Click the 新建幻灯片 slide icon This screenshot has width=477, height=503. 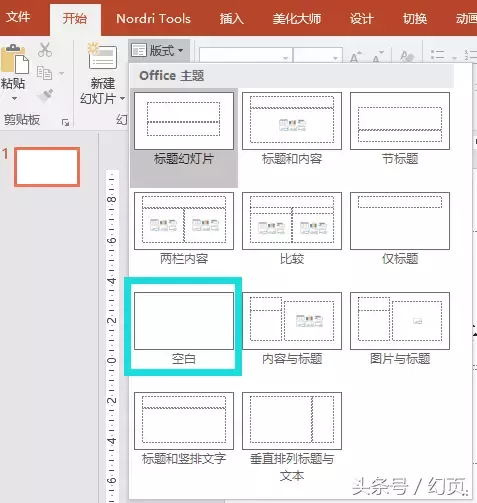click(x=103, y=57)
